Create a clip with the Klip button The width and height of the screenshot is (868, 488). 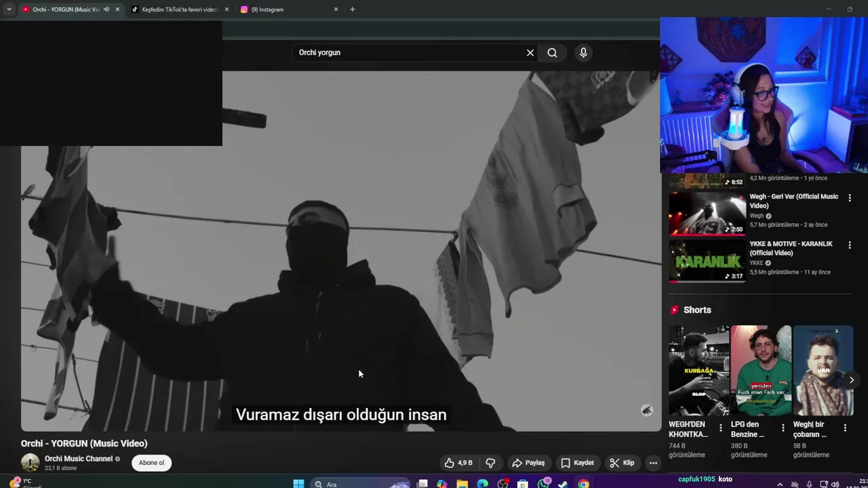click(x=622, y=463)
